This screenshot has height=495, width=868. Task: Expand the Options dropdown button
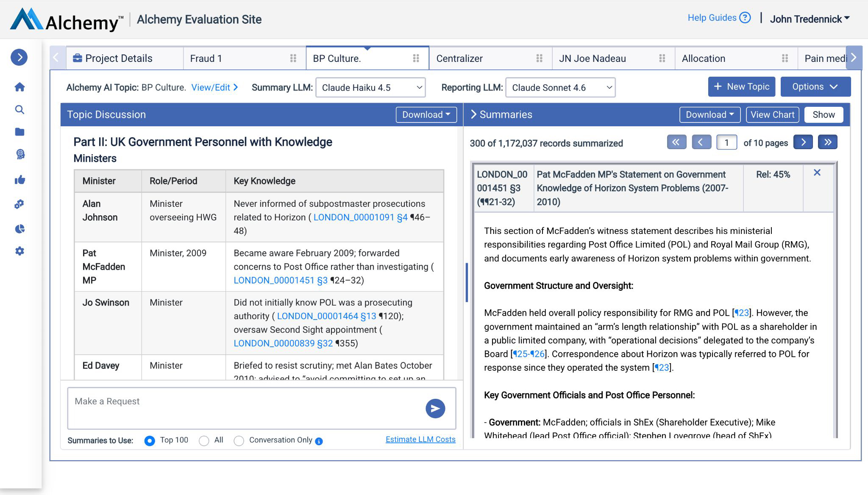pos(815,87)
